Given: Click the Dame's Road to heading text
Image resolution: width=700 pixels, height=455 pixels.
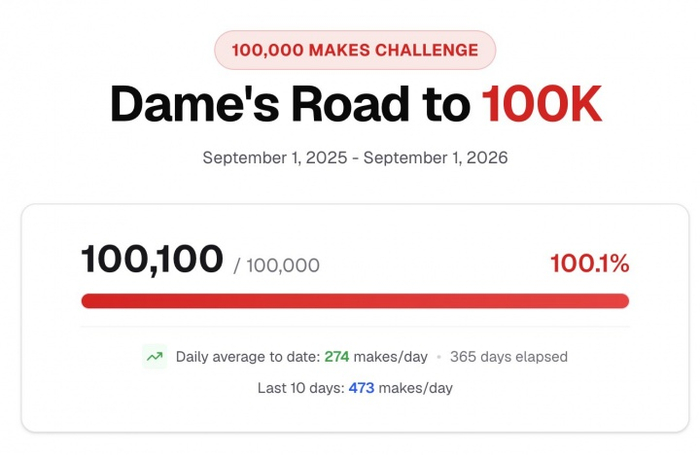Looking at the screenshot, I should [290, 104].
